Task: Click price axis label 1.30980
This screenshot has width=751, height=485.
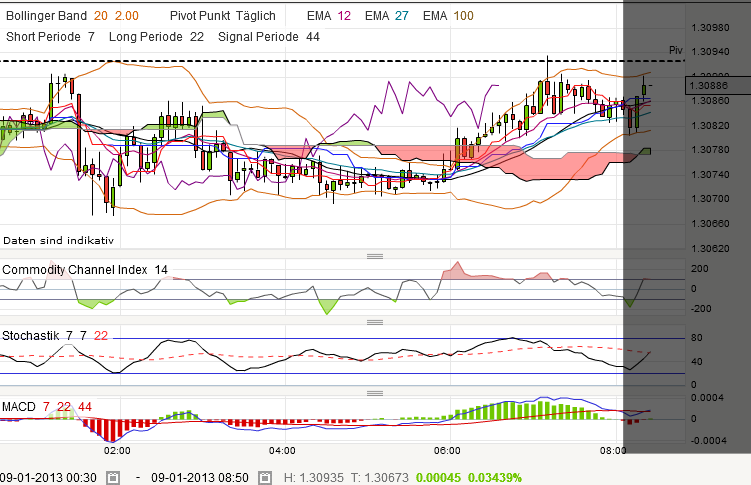Action: (710, 27)
